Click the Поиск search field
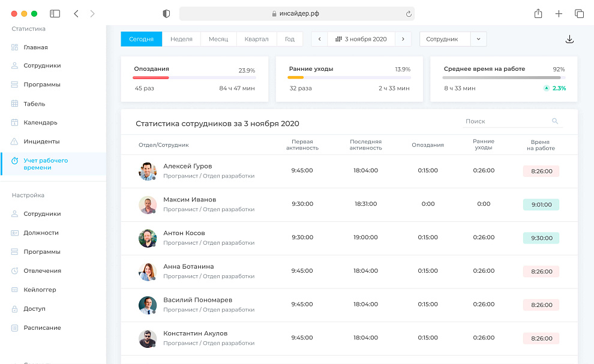594x364 pixels. coord(507,121)
